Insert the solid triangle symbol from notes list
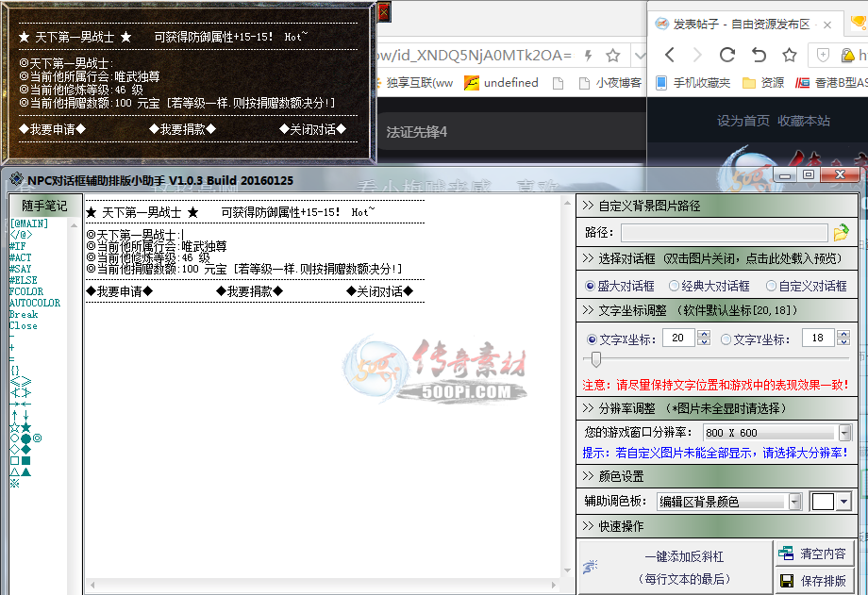Screen dimensions: 868x595 (26, 471)
